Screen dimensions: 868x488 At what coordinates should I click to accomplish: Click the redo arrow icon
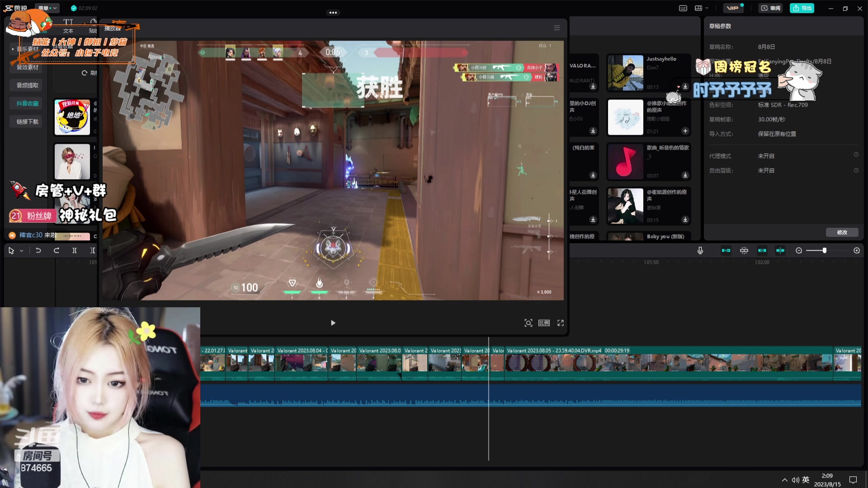57,250
